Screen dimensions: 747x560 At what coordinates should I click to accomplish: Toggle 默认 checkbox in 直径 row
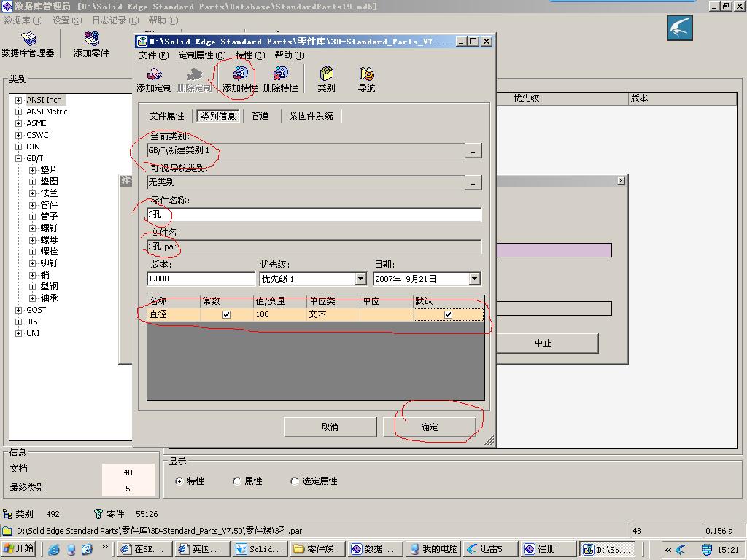448,314
